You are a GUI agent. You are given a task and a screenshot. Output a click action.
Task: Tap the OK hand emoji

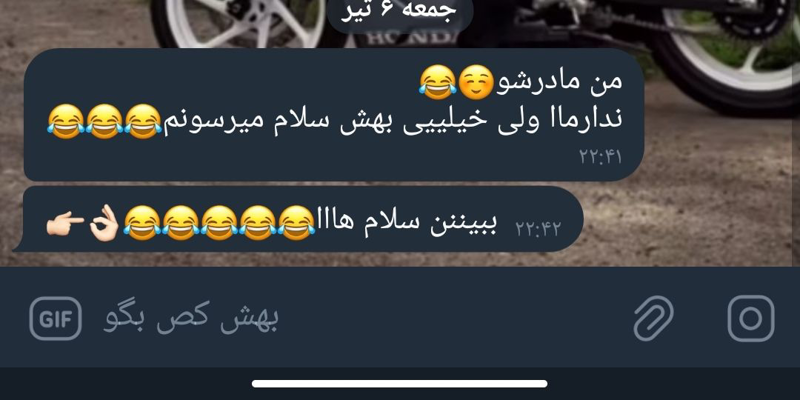(104, 223)
